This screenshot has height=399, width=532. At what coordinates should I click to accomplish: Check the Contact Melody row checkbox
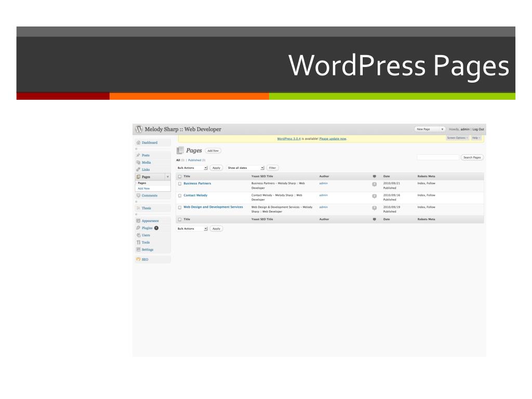tap(180, 196)
